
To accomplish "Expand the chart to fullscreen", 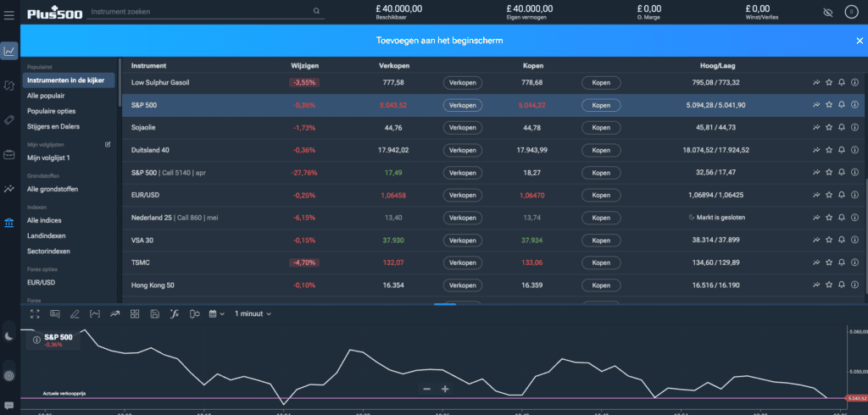I will tap(36, 314).
